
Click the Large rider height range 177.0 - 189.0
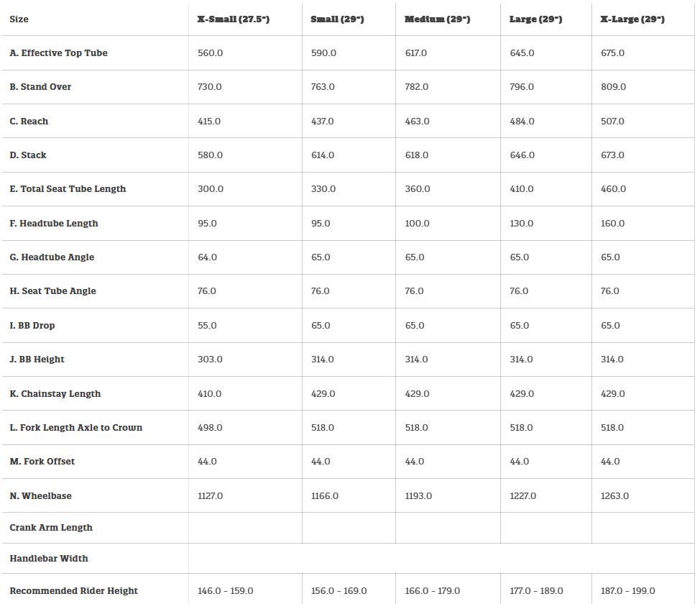[536, 591]
